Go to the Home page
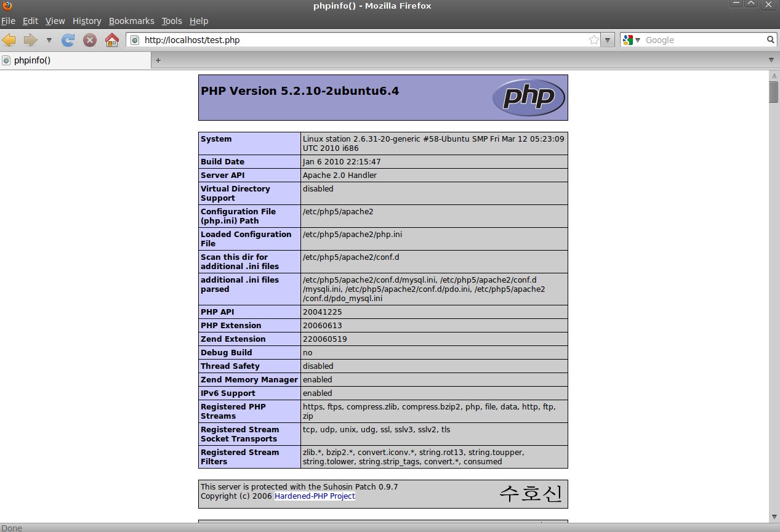The height and width of the screenshot is (532, 780). point(112,40)
